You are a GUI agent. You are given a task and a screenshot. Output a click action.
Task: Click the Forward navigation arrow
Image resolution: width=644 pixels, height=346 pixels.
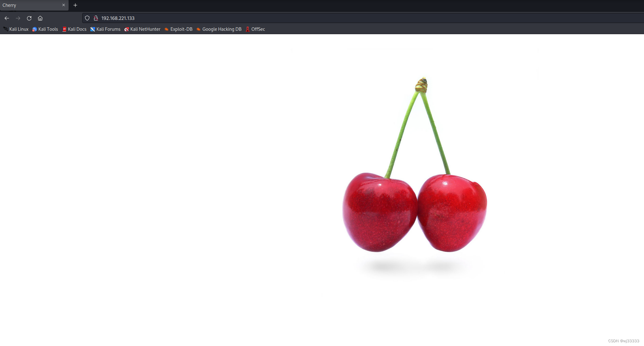point(18,18)
